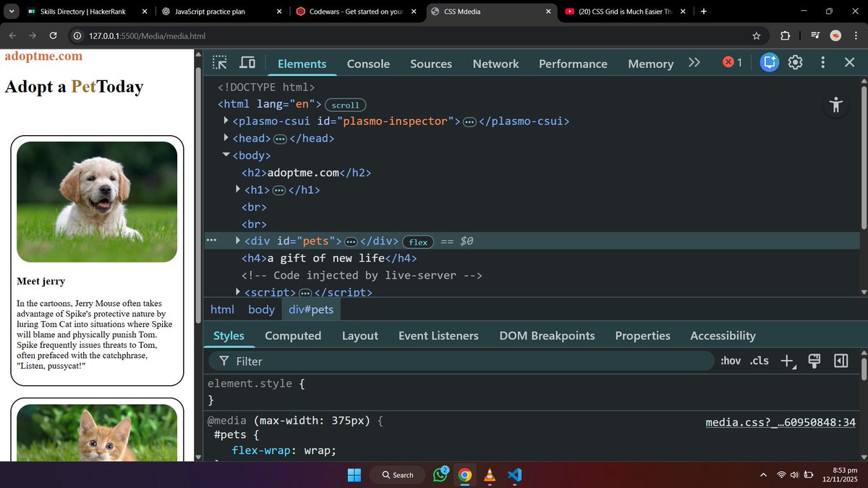The image size is (868, 488).
Task: Expand the h1 element node
Action: click(x=238, y=189)
